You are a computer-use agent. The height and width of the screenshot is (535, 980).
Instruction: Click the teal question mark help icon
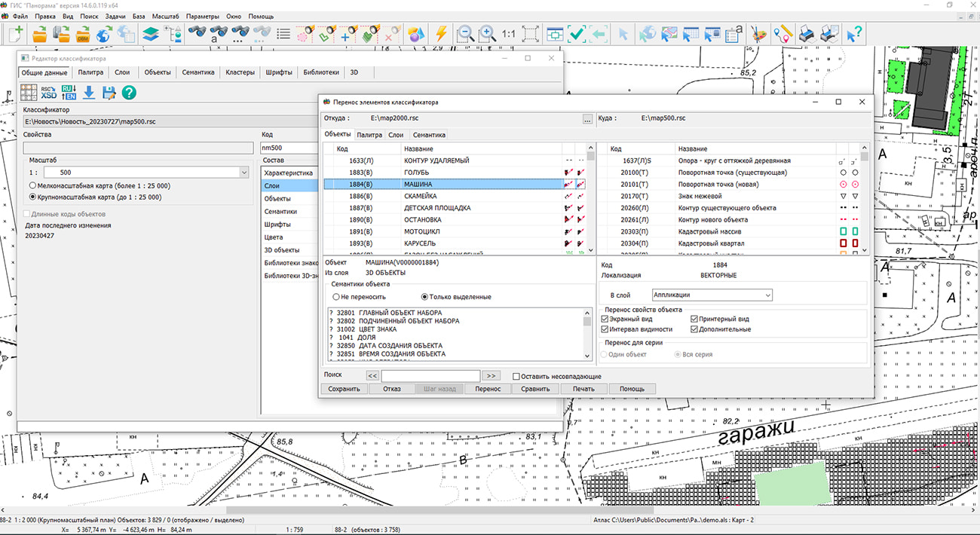tap(129, 93)
